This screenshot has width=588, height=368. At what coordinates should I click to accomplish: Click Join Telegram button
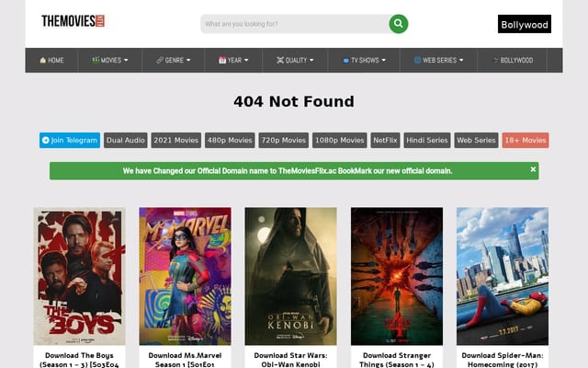70,140
